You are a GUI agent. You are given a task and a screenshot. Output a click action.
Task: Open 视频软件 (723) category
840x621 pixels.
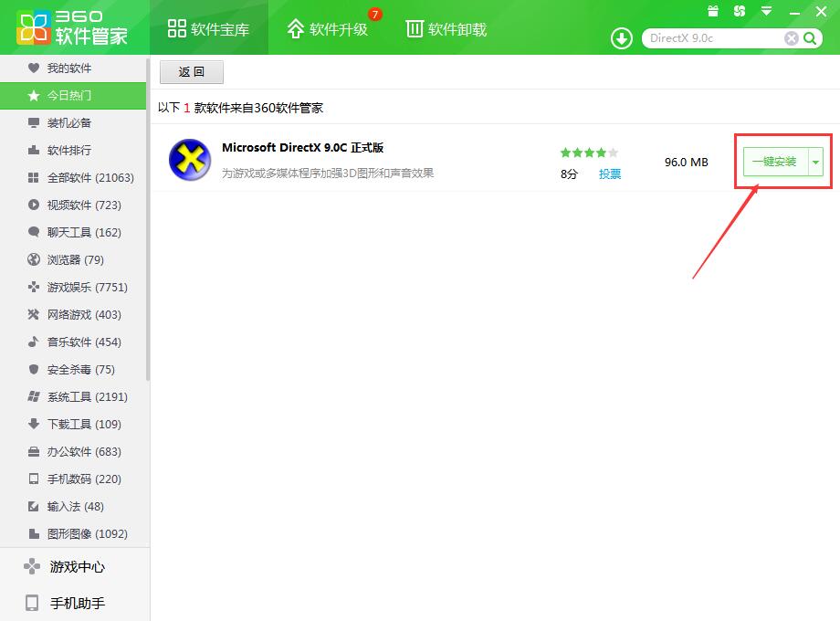[x=73, y=205]
